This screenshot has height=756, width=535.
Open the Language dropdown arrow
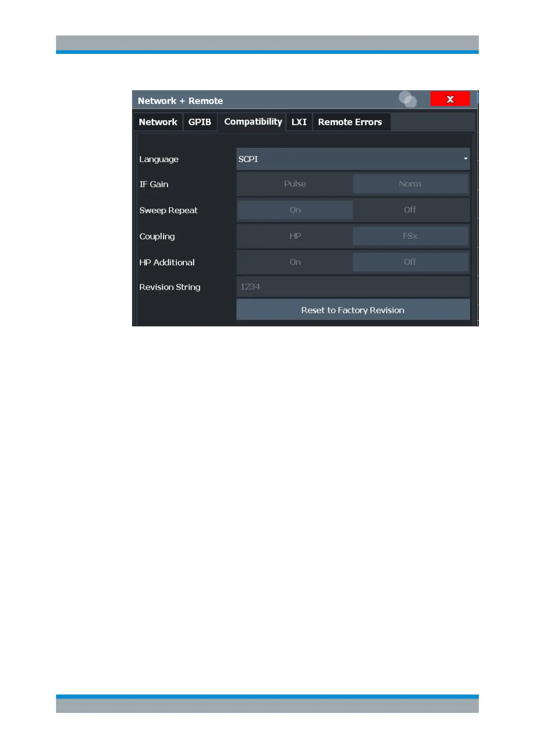coord(465,159)
